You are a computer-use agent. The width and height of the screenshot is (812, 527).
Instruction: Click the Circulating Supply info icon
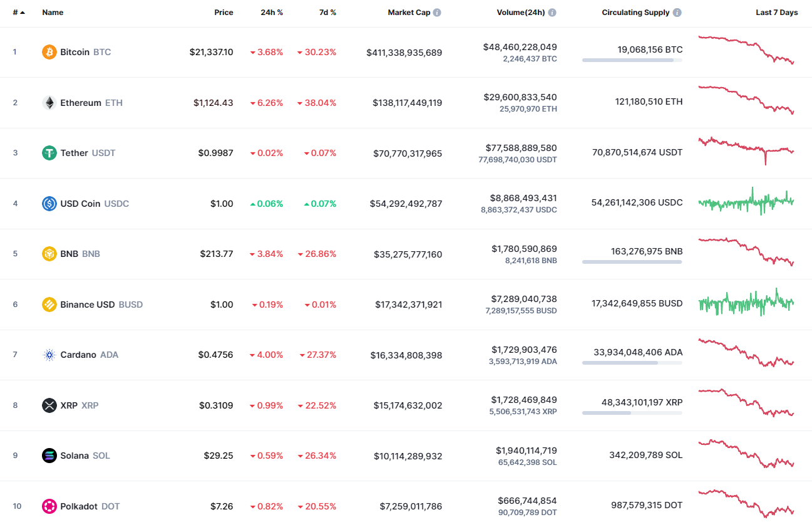tap(677, 13)
